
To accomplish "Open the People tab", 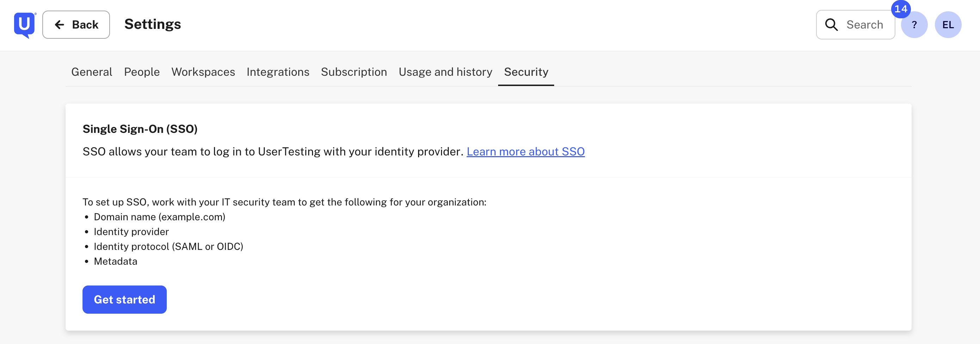I will click(142, 72).
